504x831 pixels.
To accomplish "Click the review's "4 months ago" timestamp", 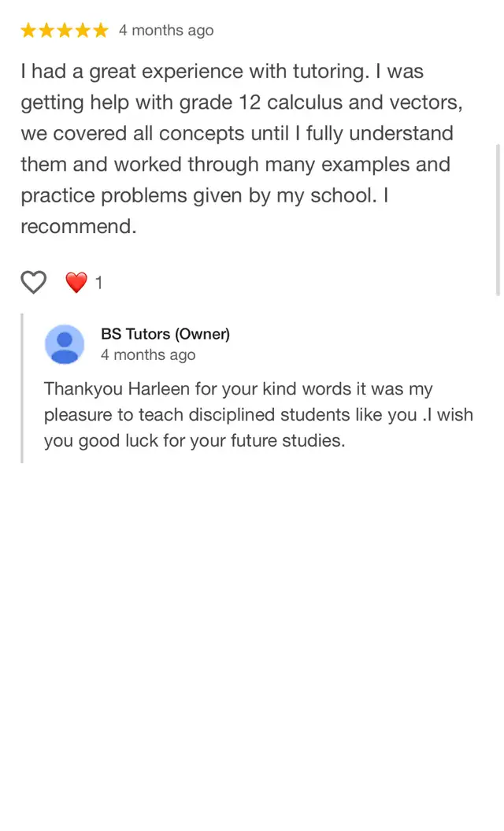I will coord(166,31).
